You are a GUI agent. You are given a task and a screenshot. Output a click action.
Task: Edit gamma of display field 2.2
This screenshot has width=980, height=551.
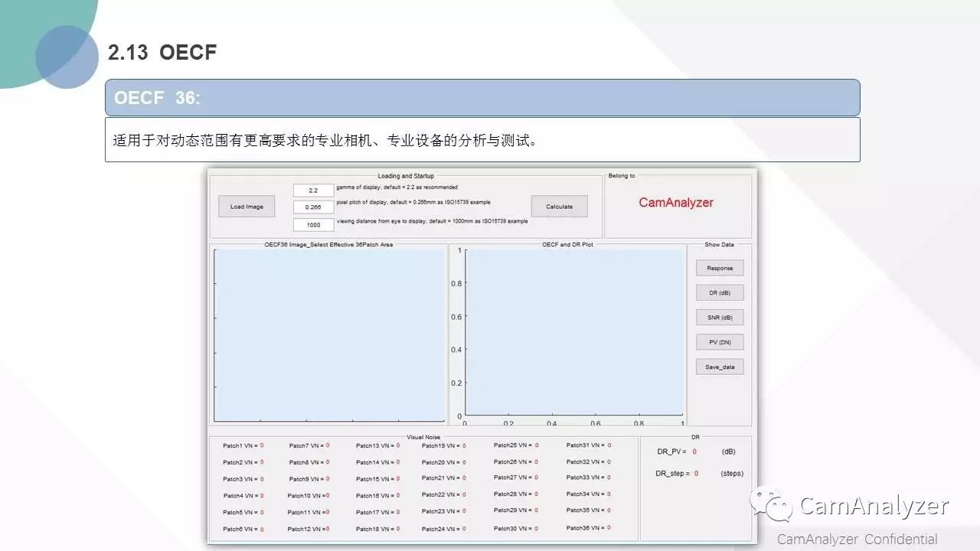pyautogui.click(x=314, y=190)
